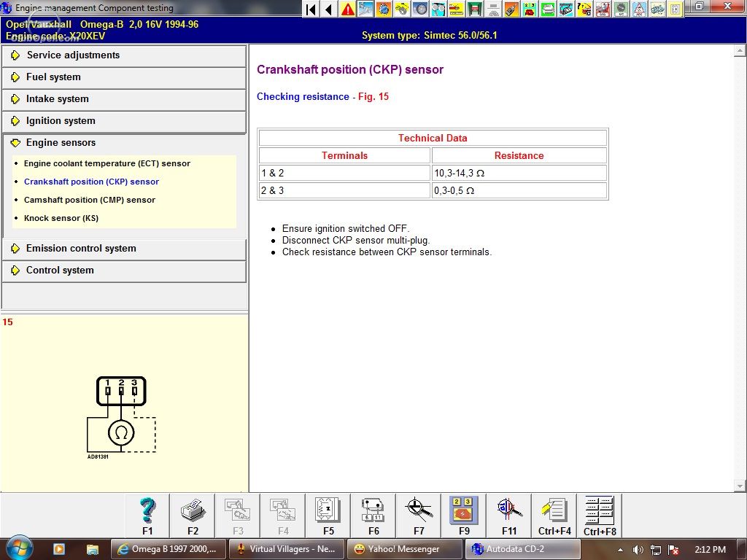Select the crossed wrench tools icon

click(366, 9)
